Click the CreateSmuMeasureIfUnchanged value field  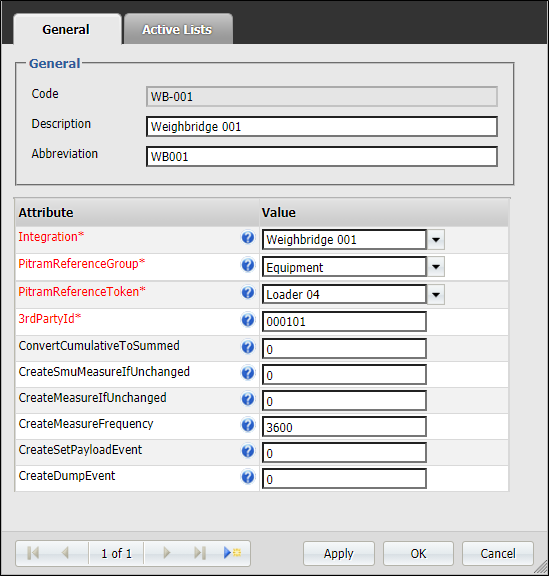344,375
